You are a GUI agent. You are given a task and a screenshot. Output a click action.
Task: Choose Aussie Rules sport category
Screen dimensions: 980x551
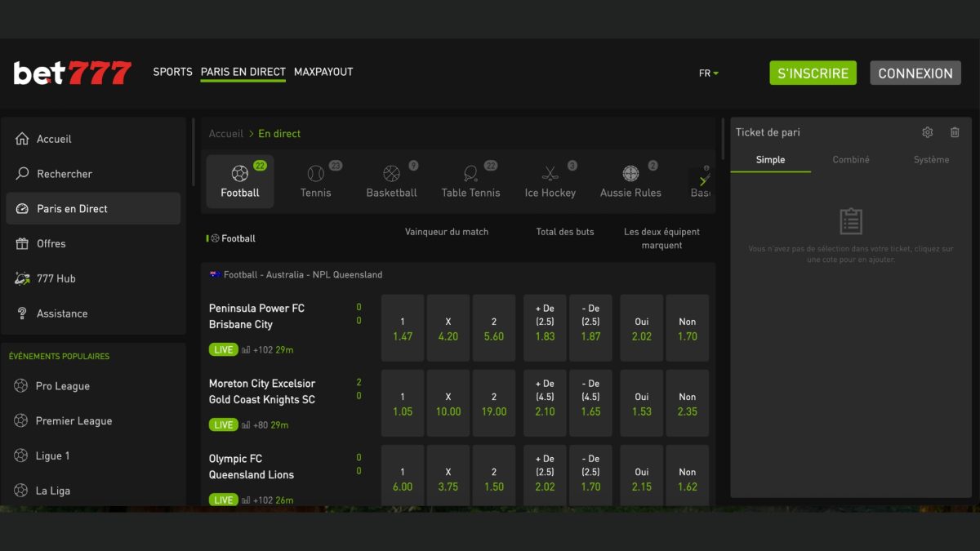(x=630, y=181)
